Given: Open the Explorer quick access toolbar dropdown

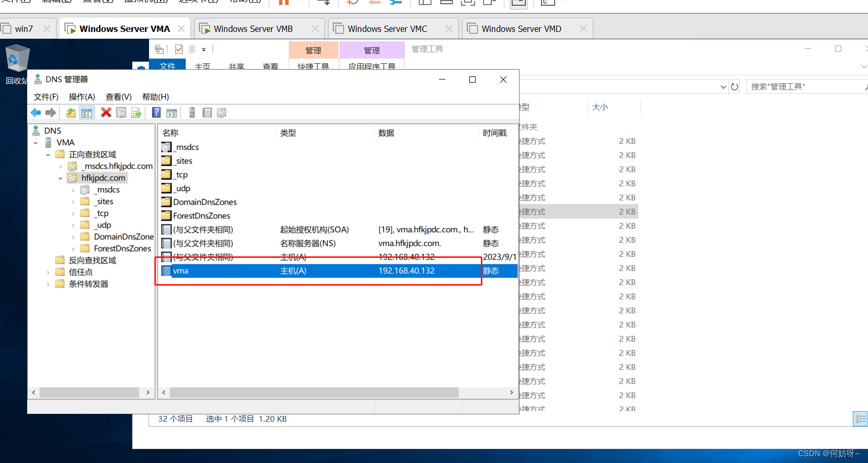Looking at the screenshot, I should pos(204,50).
